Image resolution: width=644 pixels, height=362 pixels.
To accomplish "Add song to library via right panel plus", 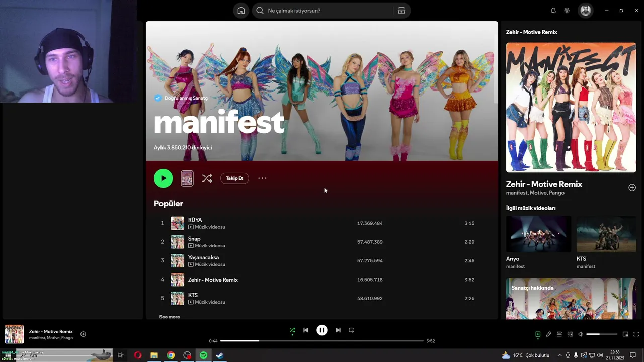I will [x=632, y=188].
